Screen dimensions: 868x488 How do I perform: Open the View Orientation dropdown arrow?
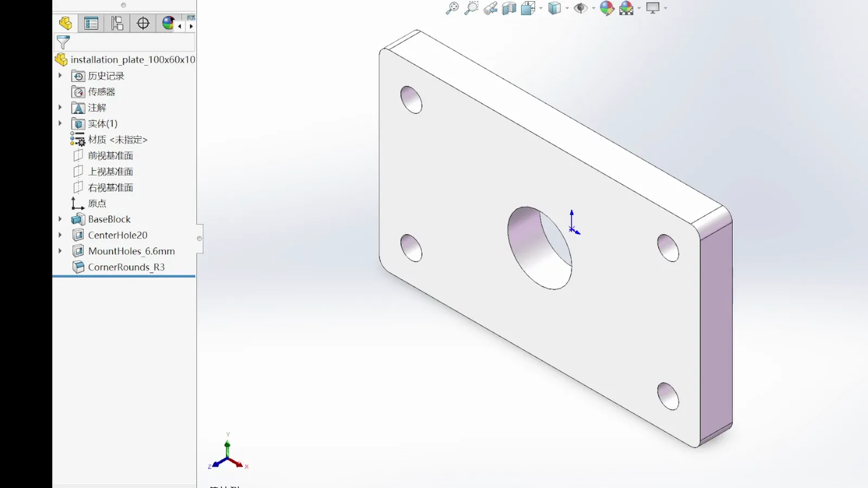coord(541,8)
